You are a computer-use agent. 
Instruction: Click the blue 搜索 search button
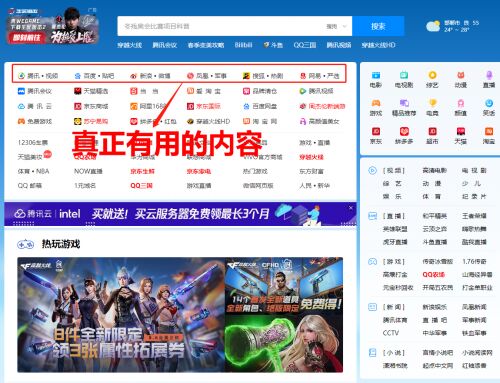pyautogui.click(x=378, y=26)
